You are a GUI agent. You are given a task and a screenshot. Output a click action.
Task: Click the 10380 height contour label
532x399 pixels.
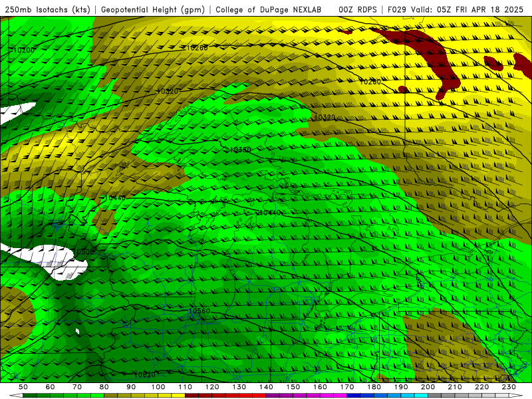(240, 150)
